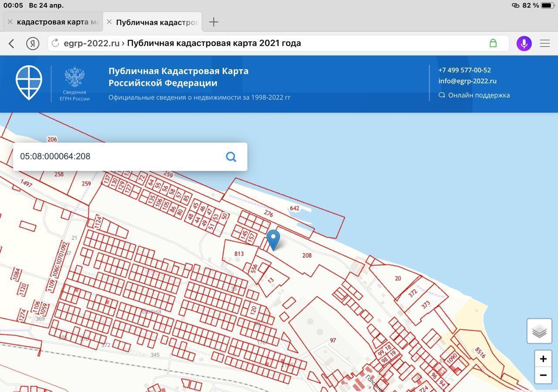Open the browser hamburger menu
Viewport: 558px width, 392px height.
(545, 43)
